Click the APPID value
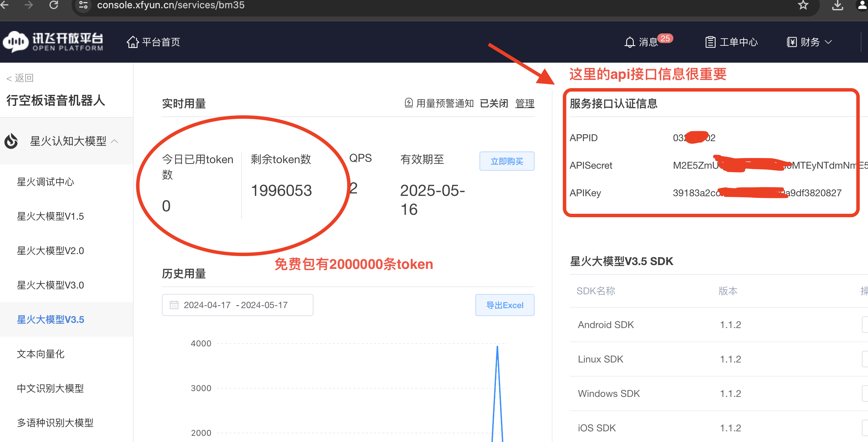The width and height of the screenshot is (868, 442). [x=694, y=138]
